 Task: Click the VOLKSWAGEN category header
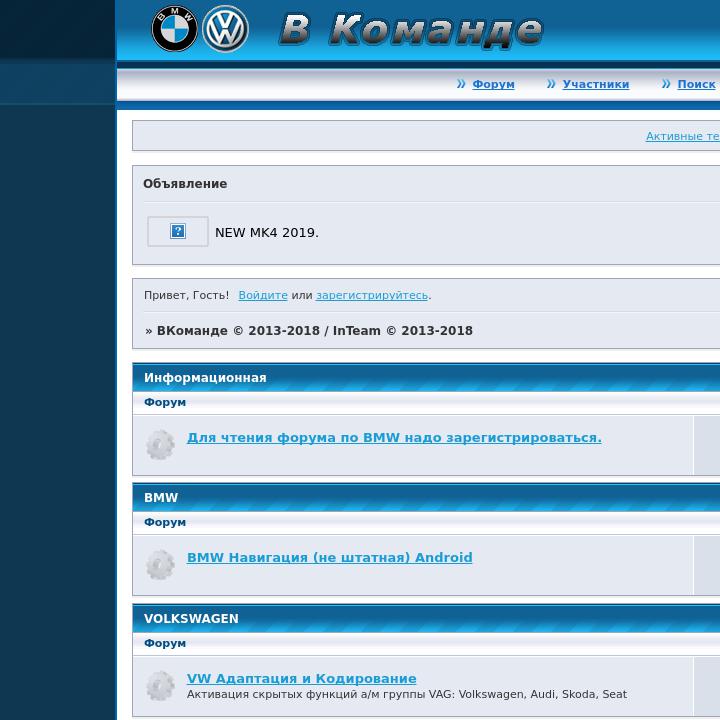click(191, 619)
